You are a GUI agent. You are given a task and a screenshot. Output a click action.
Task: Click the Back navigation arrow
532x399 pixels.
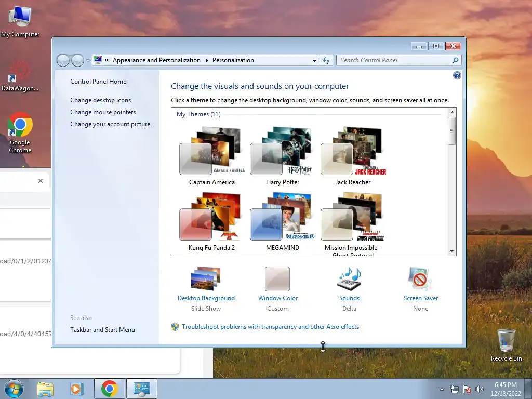63,60
